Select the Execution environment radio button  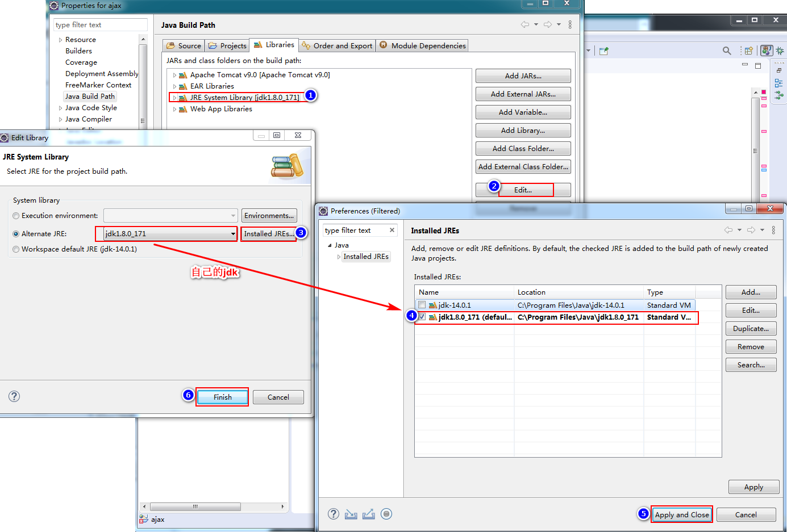(16, 216)
